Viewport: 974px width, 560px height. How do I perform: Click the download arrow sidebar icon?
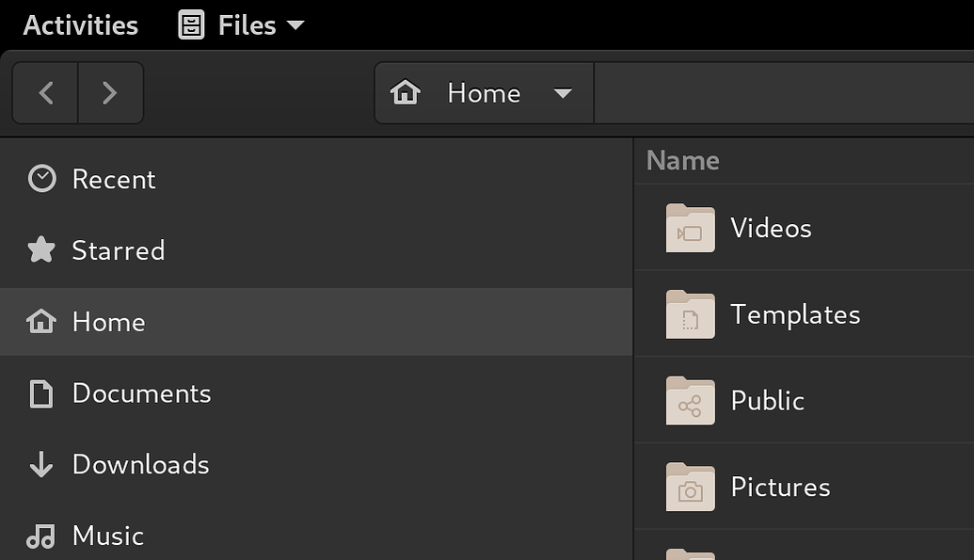point(41,464)
